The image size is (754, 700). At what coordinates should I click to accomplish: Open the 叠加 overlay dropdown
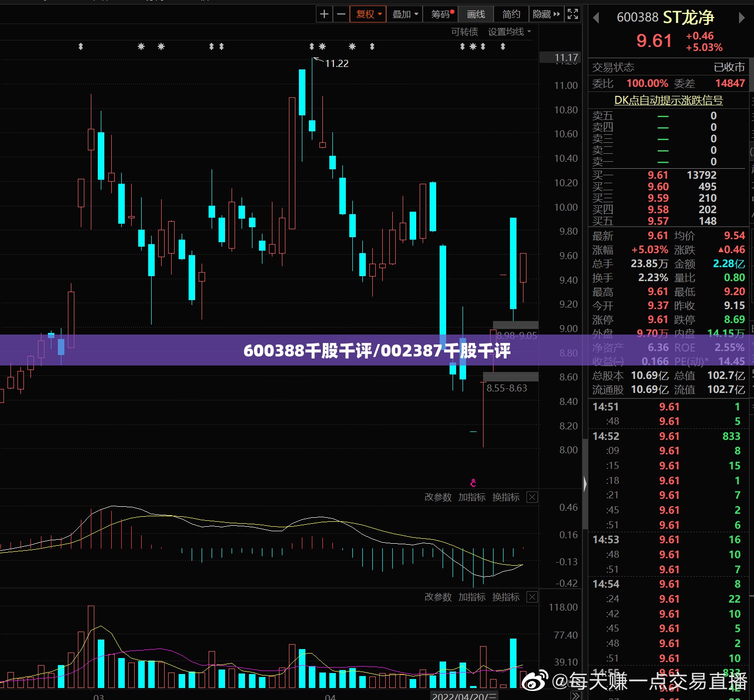pos(405,14)
